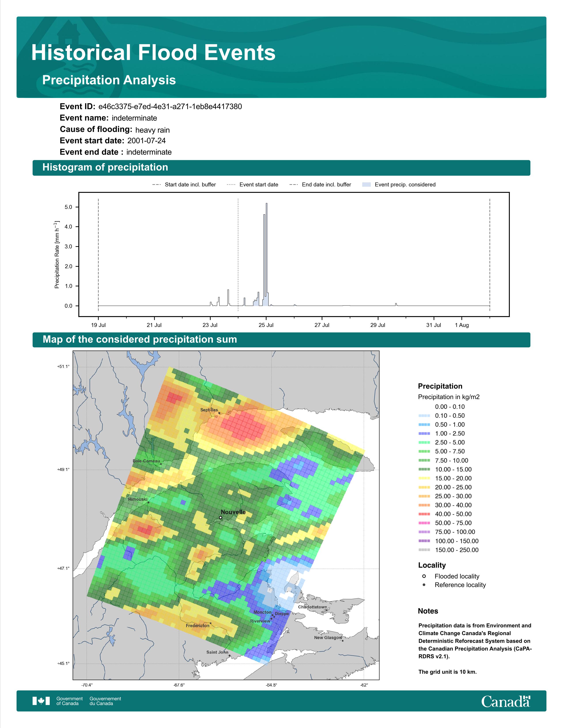Click the Saint John label on the map
The image size is (563, 728).
pos(217,652)
